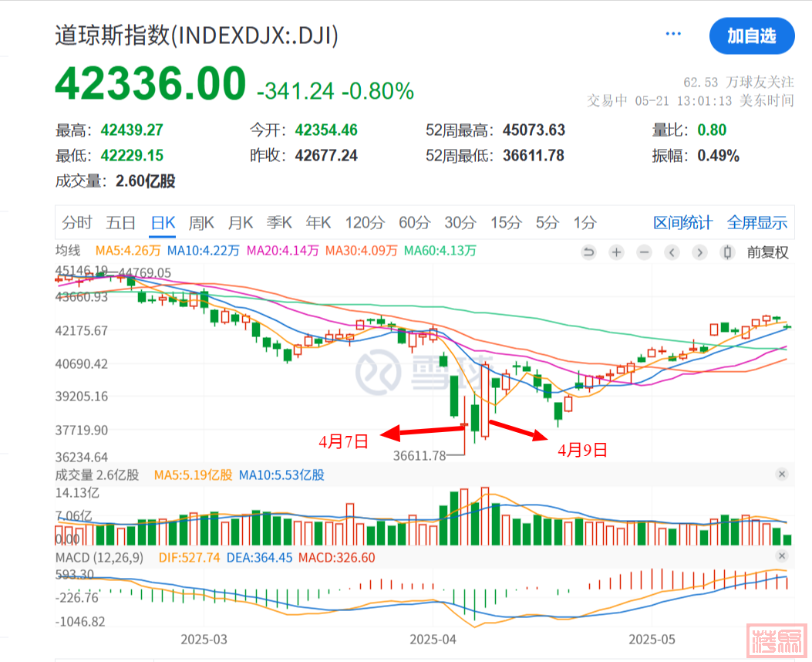This screenshot has width=812, height=662.
Task: Click the 成交量 value 2.60亿股 in stats
Action: pos(146,181)
